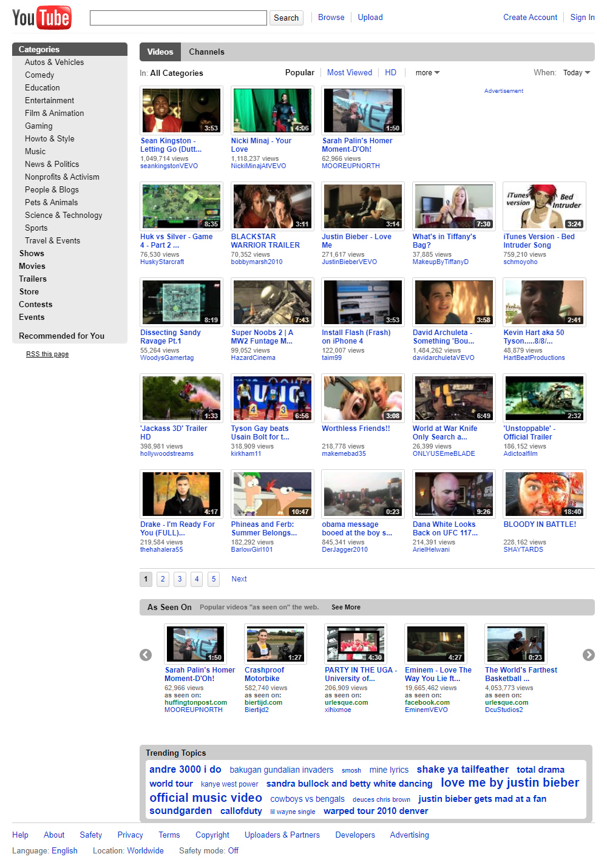Open BLOODY IN BATTLE! thumbnail
Viewport: 607px width, 868px height.
pyautogui.click(x=544, y=494)
